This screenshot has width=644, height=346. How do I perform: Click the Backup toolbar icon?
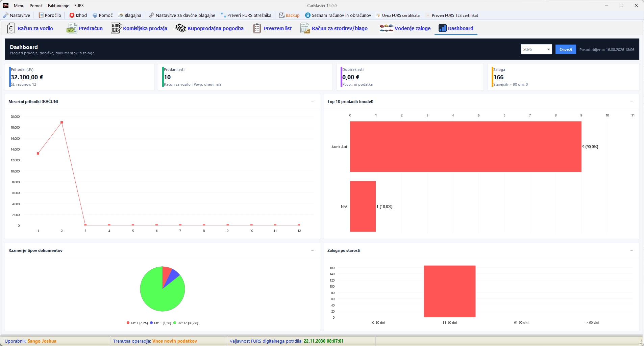281,15
